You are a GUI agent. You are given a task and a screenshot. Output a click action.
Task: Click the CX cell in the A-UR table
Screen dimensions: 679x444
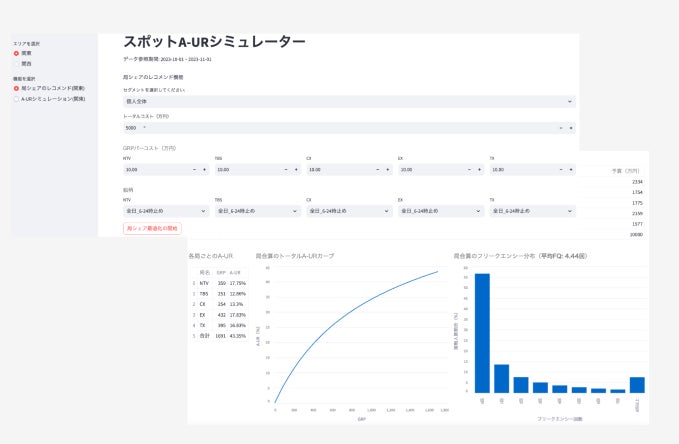(202, 305)
